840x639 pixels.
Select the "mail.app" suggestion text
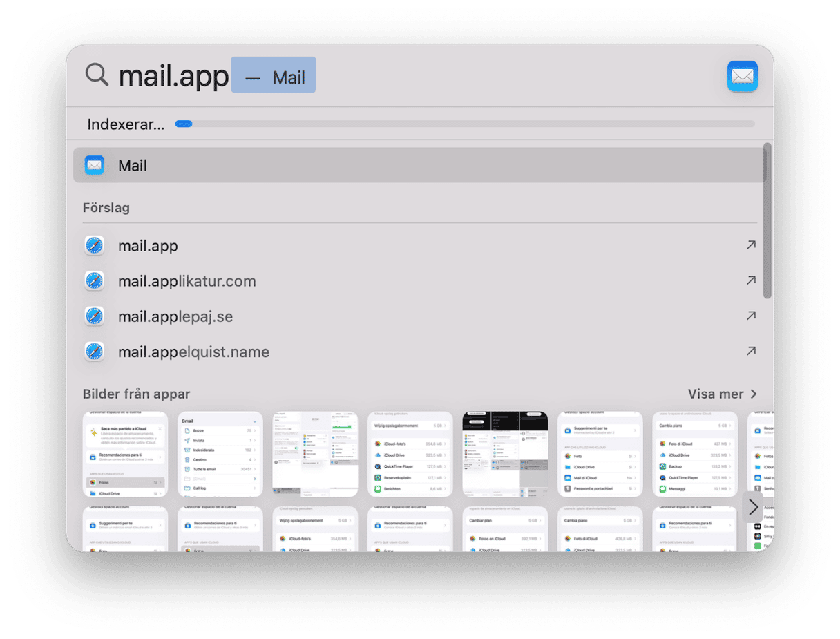pos(148,246)
